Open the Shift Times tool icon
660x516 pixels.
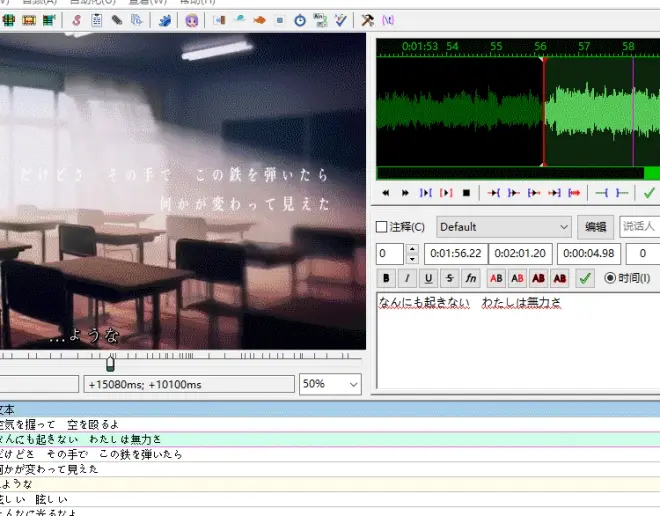point(219,20)
